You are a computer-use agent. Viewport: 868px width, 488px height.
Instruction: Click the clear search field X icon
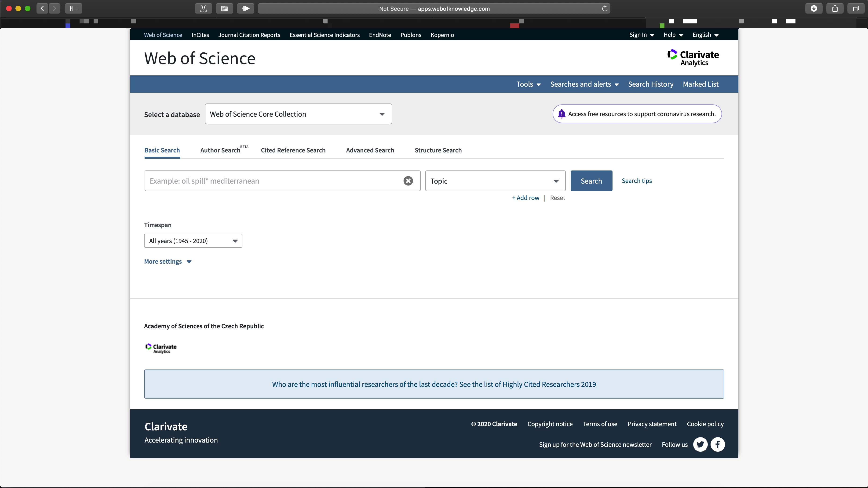click(408, 181)
